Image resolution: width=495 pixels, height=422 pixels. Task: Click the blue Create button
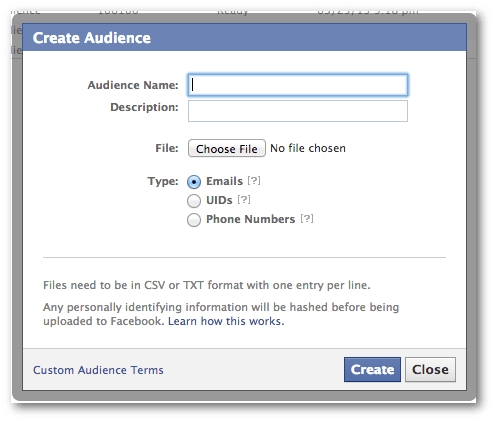[372, 369]
